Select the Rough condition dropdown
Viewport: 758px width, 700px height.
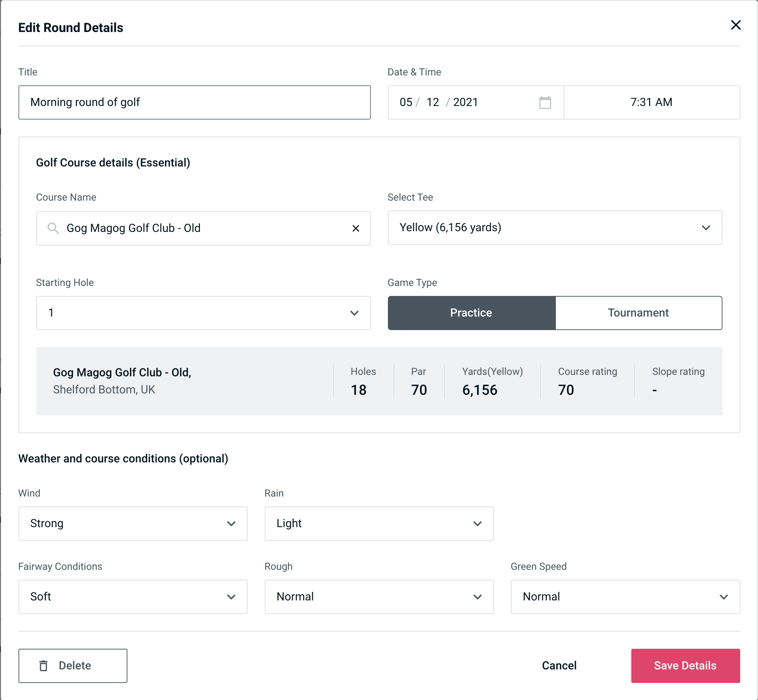pyautogui.click(x=380, y=596)
